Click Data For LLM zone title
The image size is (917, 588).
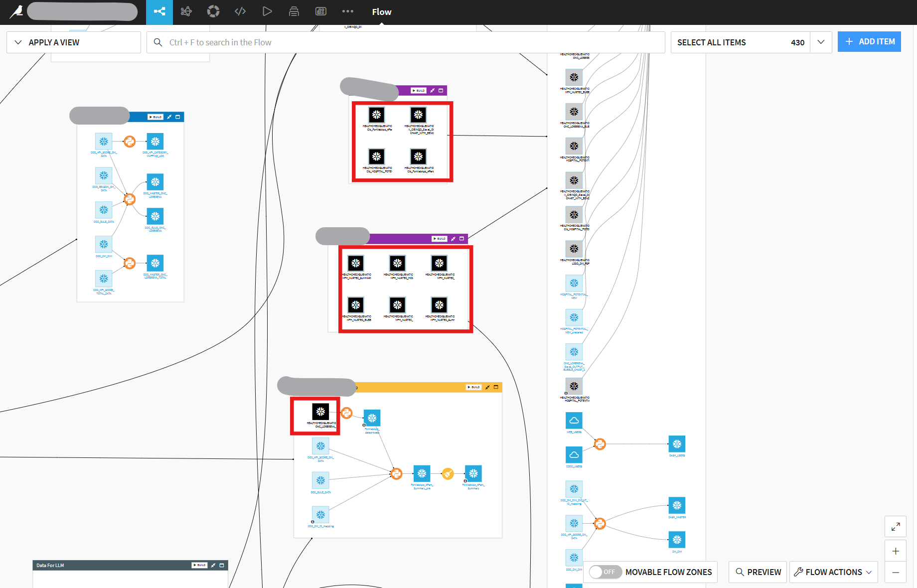50,566
